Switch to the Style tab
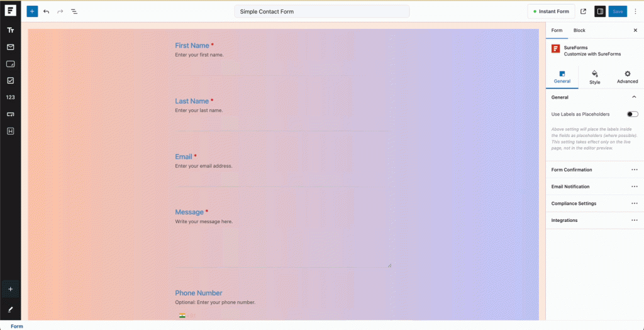 [594, 77]
